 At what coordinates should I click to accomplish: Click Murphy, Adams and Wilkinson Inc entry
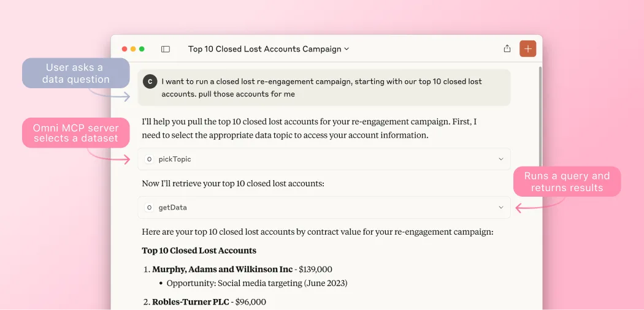tap(222, 270)
